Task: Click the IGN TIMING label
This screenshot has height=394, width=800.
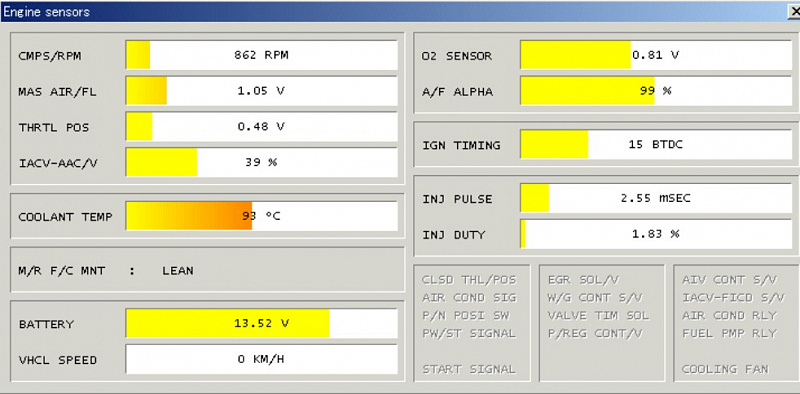Action: tap(461, 145)
